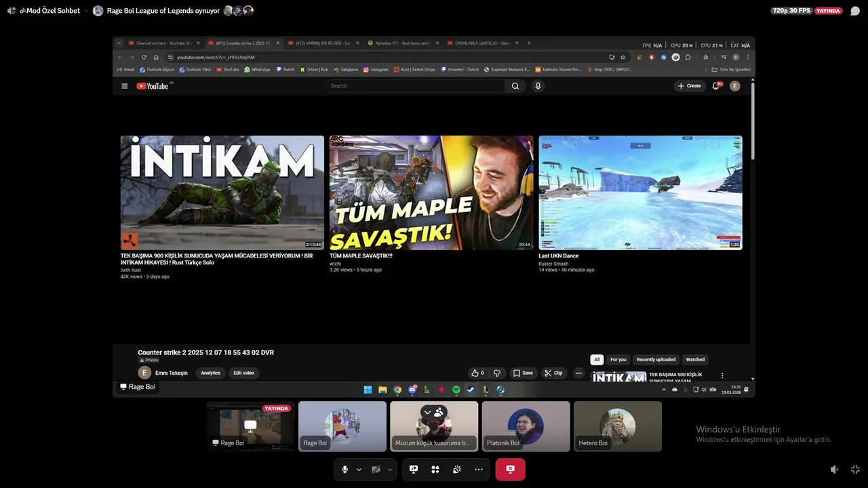
Task: Open the activities launcher icon
Action: pyautogui.click(x=435, y=469)
